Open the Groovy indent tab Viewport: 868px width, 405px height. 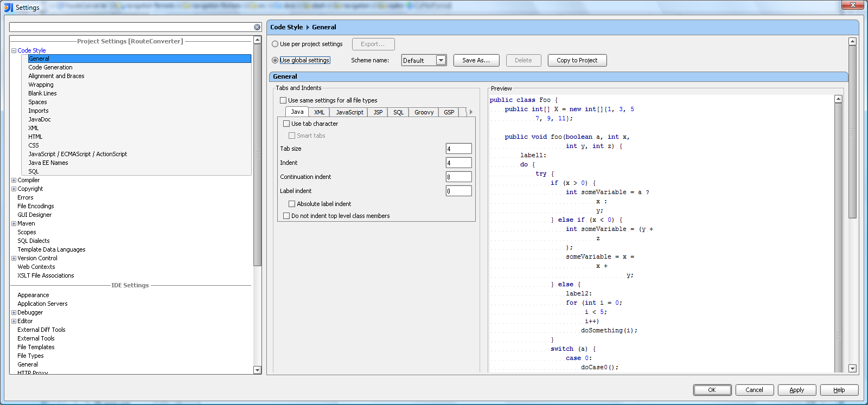424,112
